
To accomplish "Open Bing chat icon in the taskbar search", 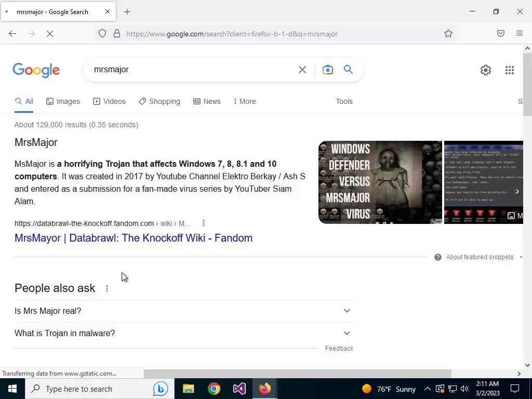I will [x=161, y=389].
